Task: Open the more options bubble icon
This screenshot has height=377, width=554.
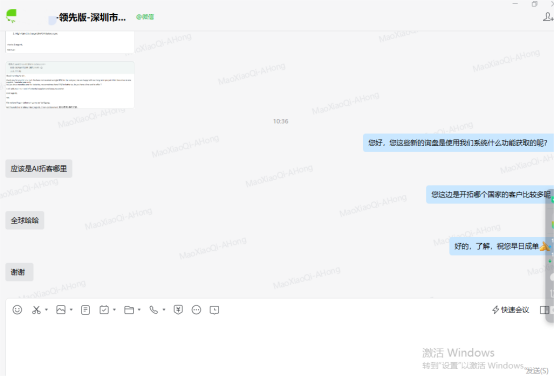Action: click(196, 310)
